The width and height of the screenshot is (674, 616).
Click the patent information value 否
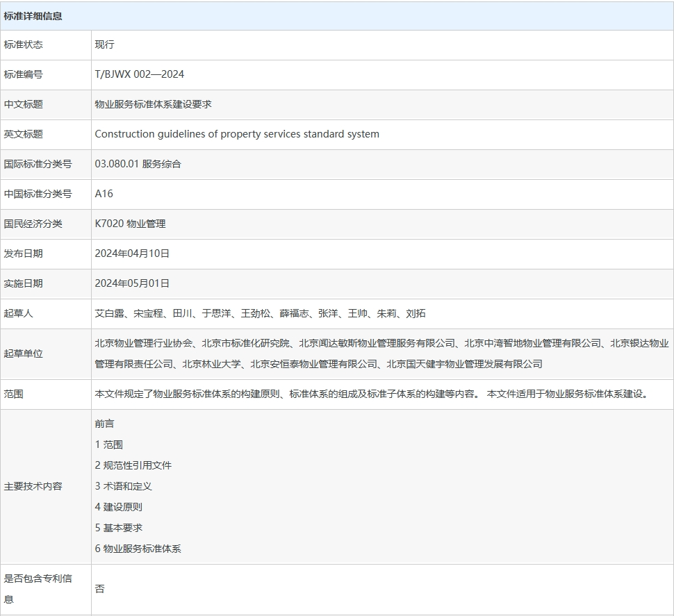click(x=99, y=589)
